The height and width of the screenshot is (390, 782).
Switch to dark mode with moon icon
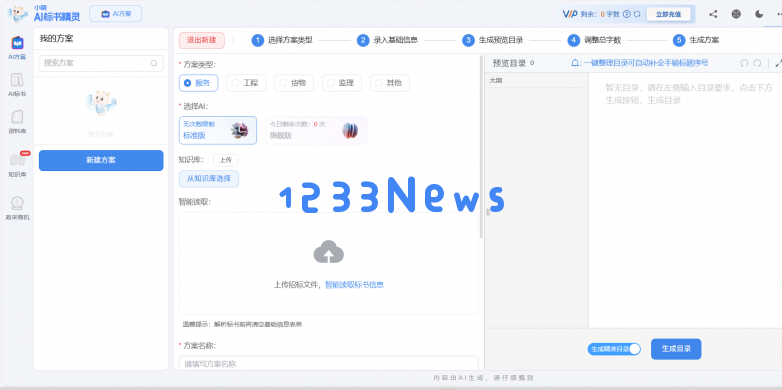coord(759,14)
